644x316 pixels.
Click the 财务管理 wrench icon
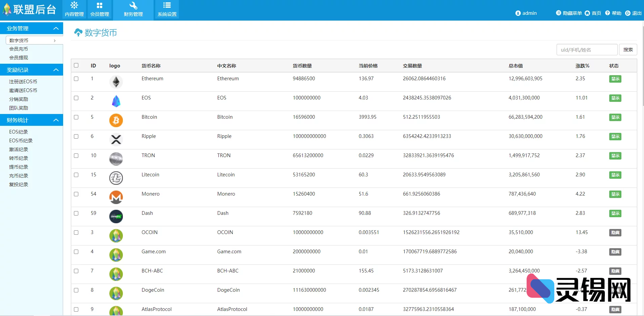click(133, 5)
